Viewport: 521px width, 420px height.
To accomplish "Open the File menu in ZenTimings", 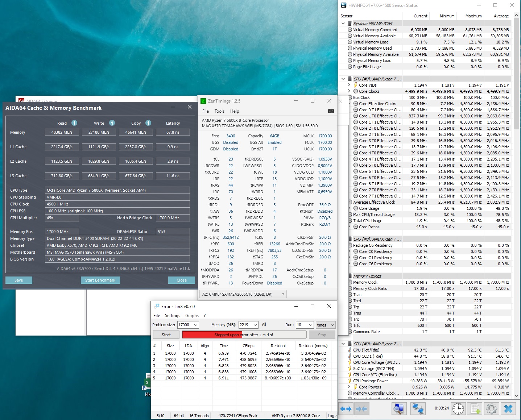I will [x=206, y=111].
